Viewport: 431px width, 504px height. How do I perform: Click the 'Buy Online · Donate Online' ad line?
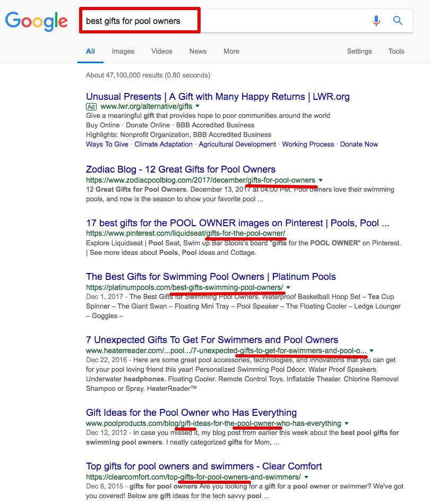[170, 125]
